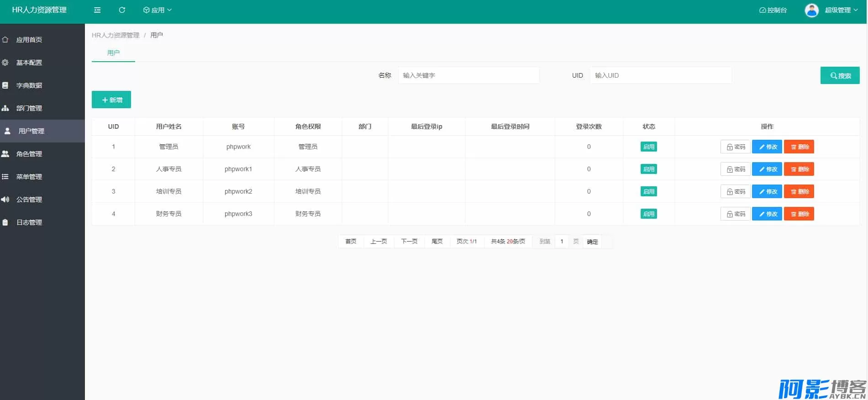Click the refresh icon in top bar
868x400 pixels.
pyautogui.click(x=122, y=10)
